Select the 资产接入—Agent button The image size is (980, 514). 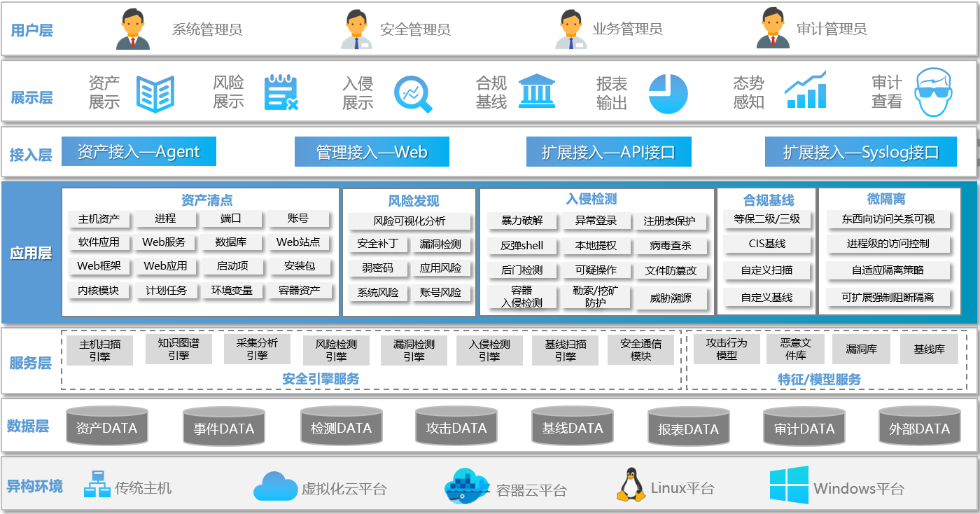[139, 151]
